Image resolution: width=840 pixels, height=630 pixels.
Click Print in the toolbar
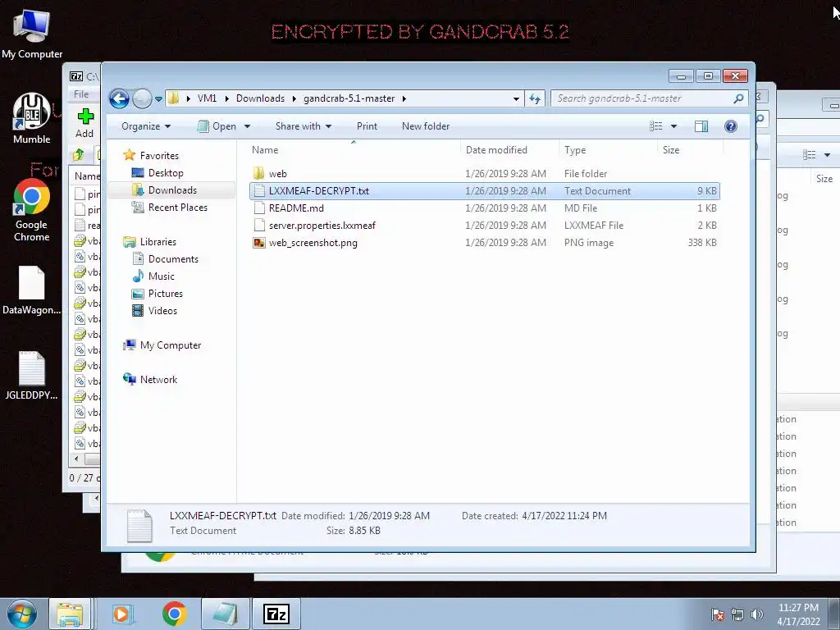[x=367, y=126]
